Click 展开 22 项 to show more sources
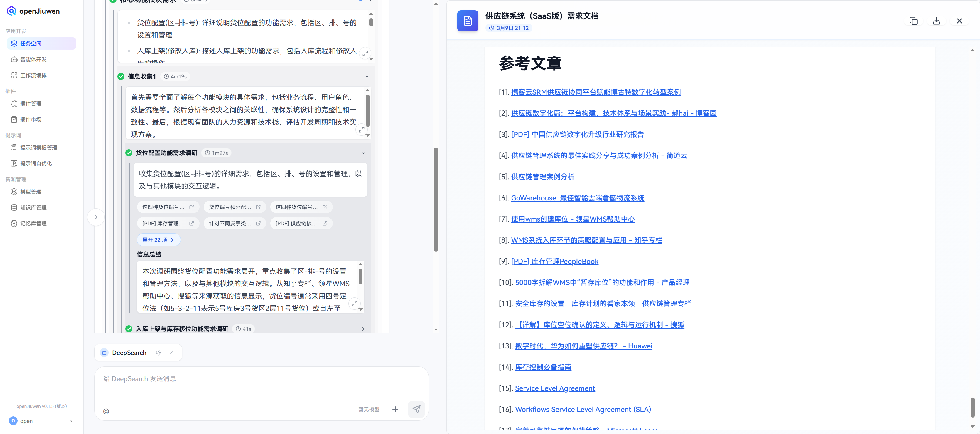Image resolution: width=980 pixels, height=434 pixels. [x=158, y=240]
